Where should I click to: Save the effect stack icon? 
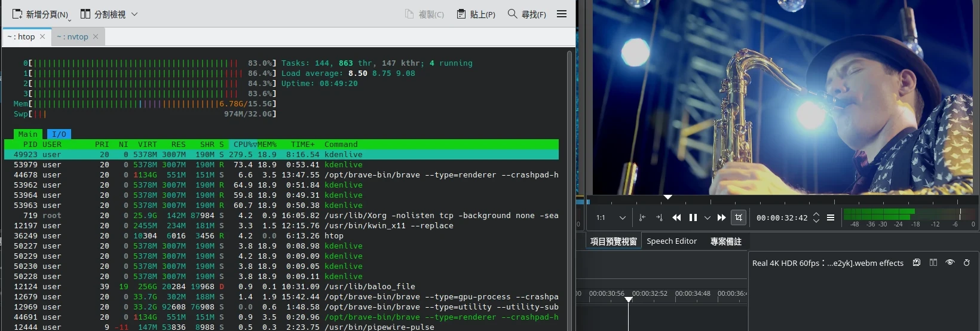pos(917,263)
